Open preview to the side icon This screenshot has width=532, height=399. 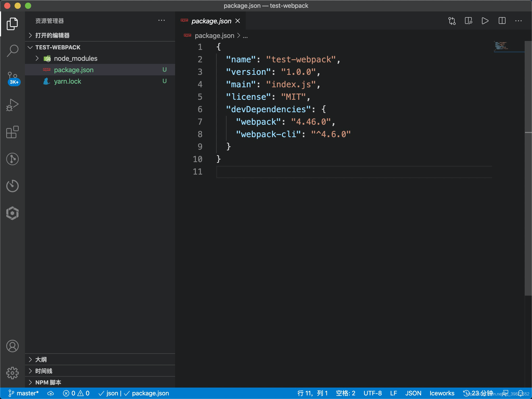468,21
